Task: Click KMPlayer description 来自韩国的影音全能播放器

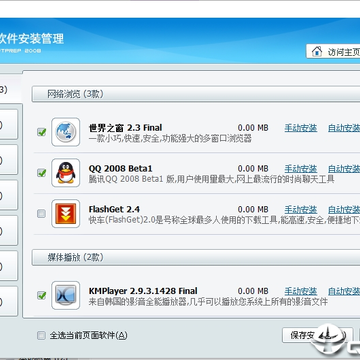Action: click(208, 302)
